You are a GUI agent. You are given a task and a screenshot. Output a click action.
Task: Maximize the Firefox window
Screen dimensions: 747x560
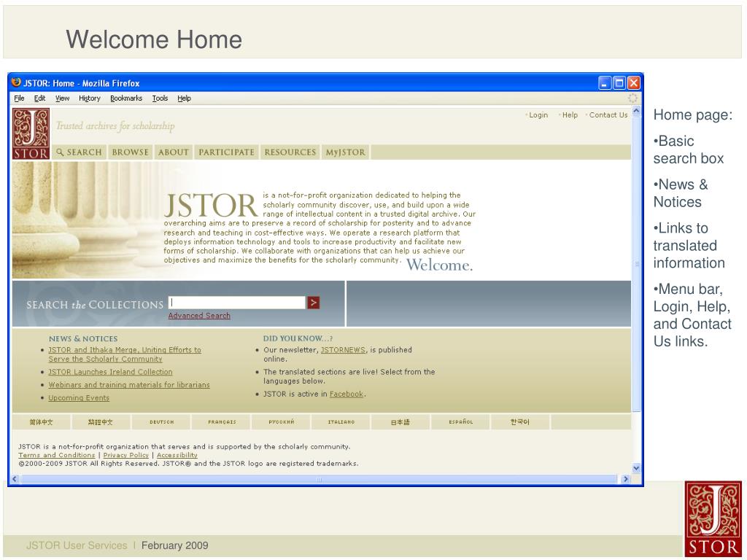pyautogui.click(x=619, y=83)
